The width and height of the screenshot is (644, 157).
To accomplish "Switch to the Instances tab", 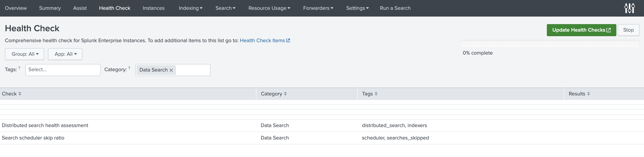I will [x=154, y=8].
